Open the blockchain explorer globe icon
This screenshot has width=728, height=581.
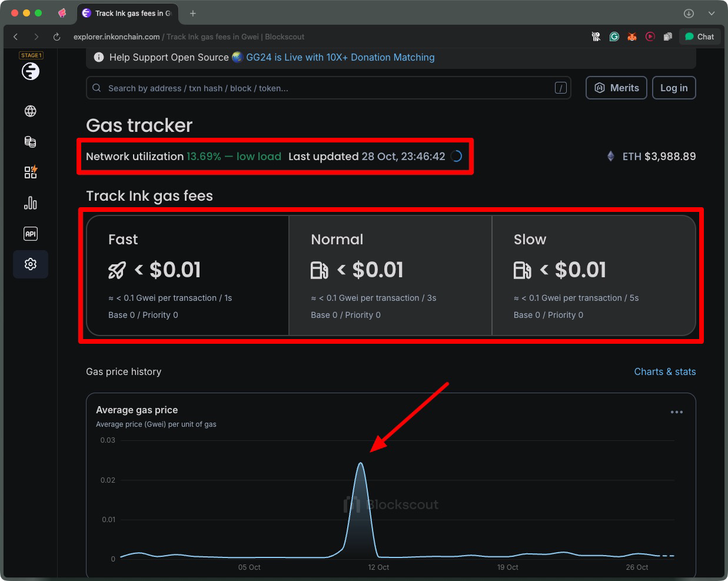pyautogui.click(x=30, y=111)
